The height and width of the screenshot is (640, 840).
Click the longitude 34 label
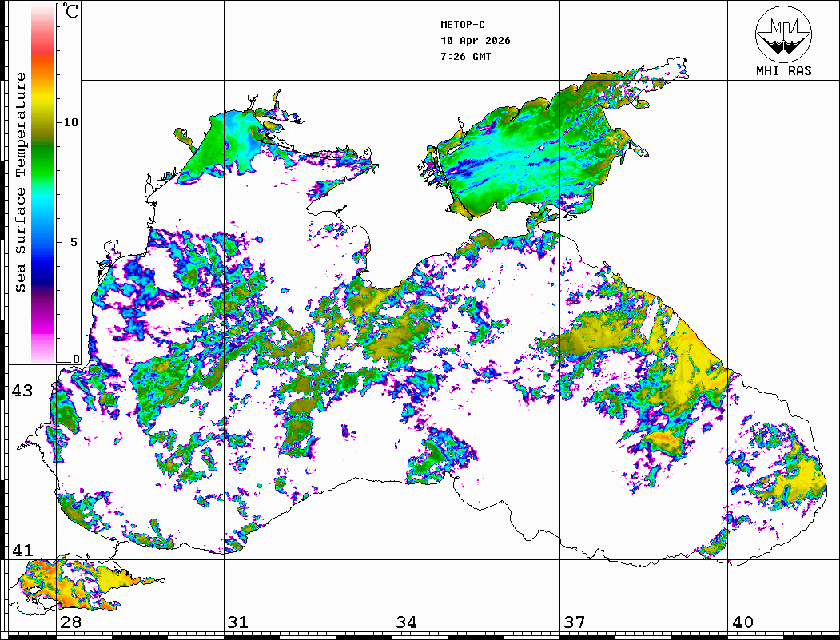tap(405, 622)
